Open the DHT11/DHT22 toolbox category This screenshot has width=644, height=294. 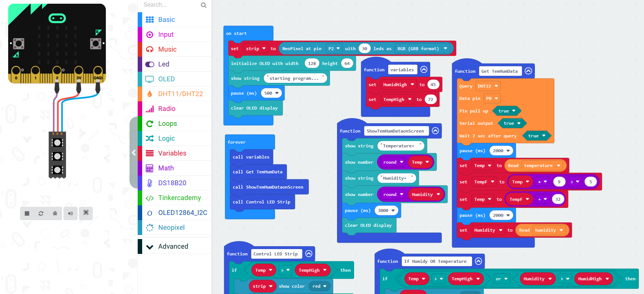pos(180,94)
